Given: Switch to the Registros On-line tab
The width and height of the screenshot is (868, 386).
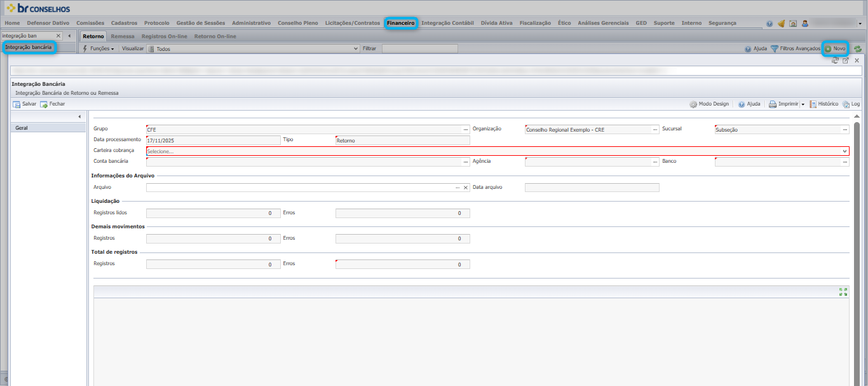Looking at the screenshot, I should (x=164, y=36).
